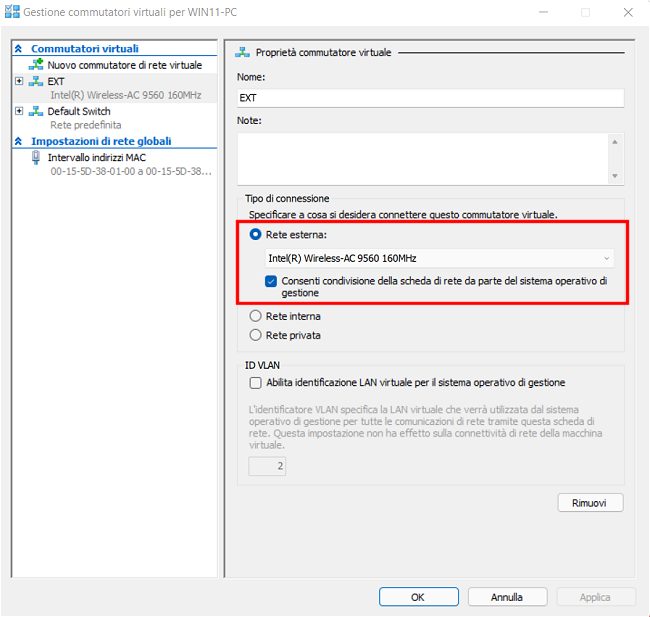Click the new virtual switch icon
This screenshot has width=650, height=617.
click(x=36, y=64)
